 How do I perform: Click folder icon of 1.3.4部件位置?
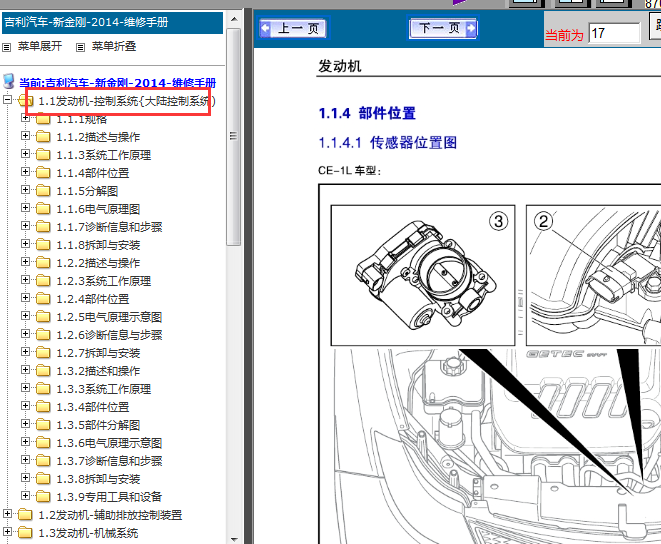[43, 407]
